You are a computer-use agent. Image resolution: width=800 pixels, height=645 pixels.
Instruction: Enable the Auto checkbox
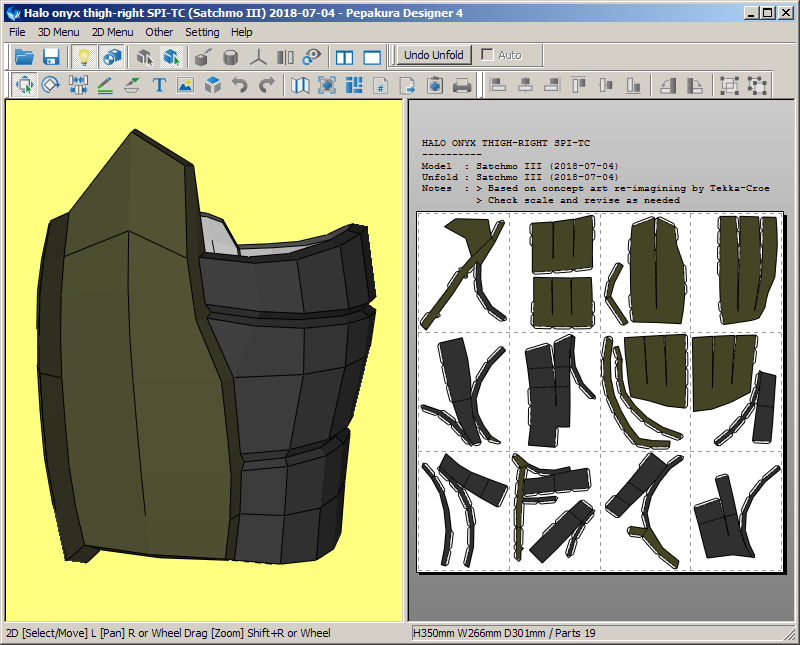(x=488, y=55)
